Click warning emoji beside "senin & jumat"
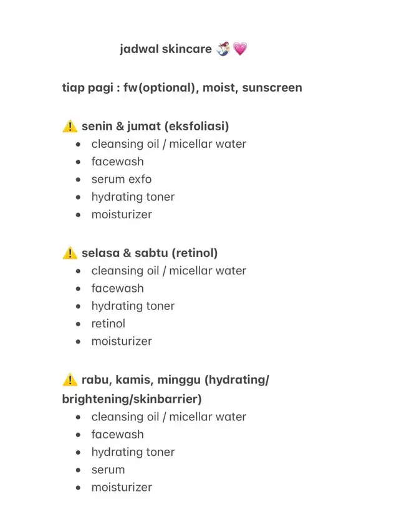Image resolution: width=399 pixels, height=532 pixels. [70, 127]
